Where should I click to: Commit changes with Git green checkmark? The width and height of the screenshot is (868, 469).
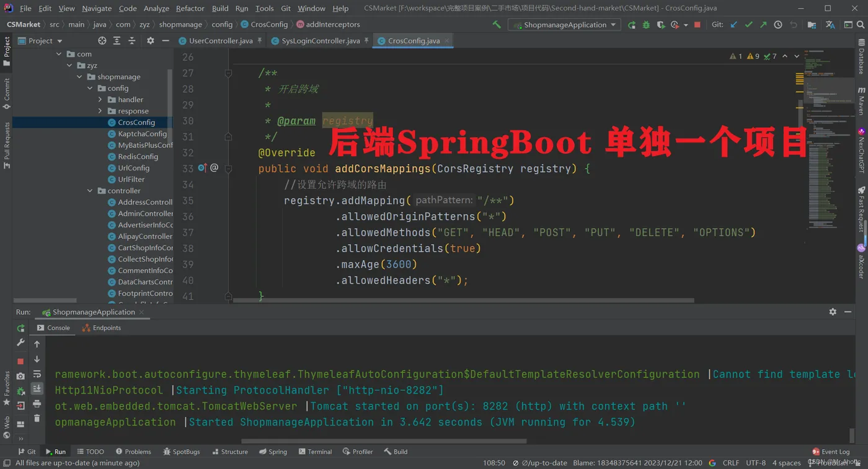tap(749, 25)
